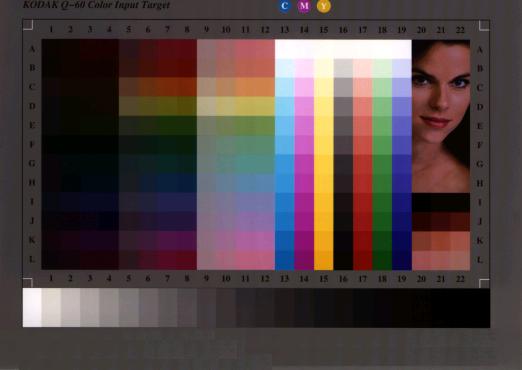This screenshot has width=522, height=370.
Task: Pick the navy blue patch at column 19 row L
Action: point(402,260)
